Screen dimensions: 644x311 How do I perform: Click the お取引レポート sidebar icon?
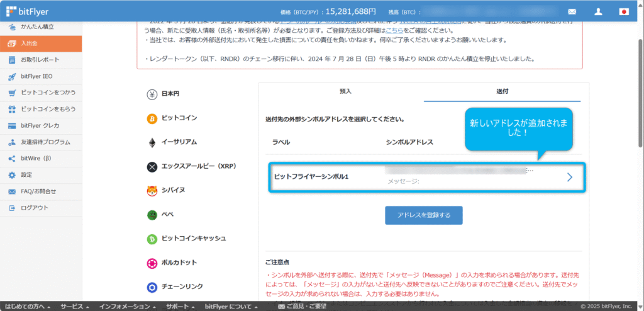pyautogui.click(x=13, y=60)
